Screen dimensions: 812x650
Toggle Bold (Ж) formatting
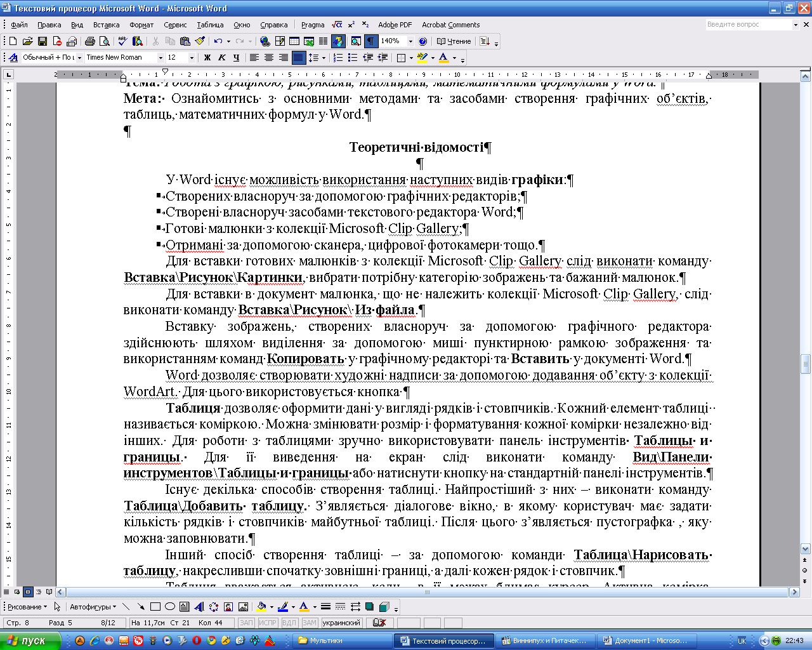click(207, 57)
